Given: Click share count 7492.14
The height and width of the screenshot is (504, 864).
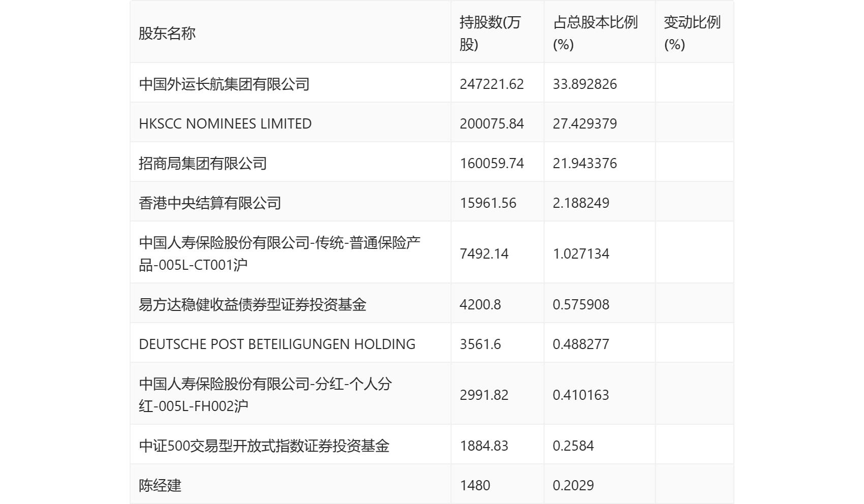Looking at the screenshot, I should 484,254.
